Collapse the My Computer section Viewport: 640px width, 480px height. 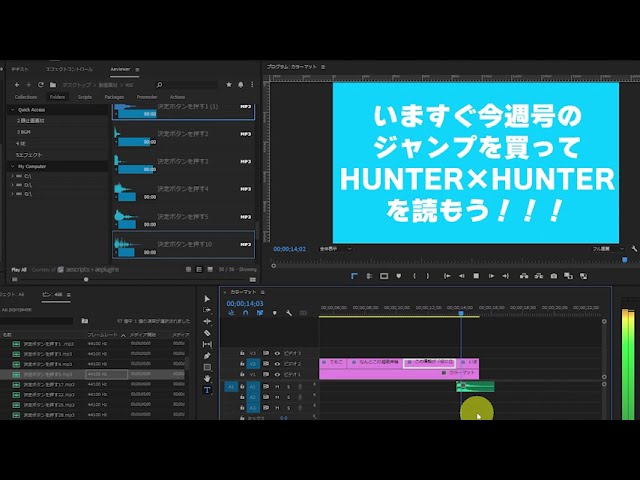tap(13, 167)
